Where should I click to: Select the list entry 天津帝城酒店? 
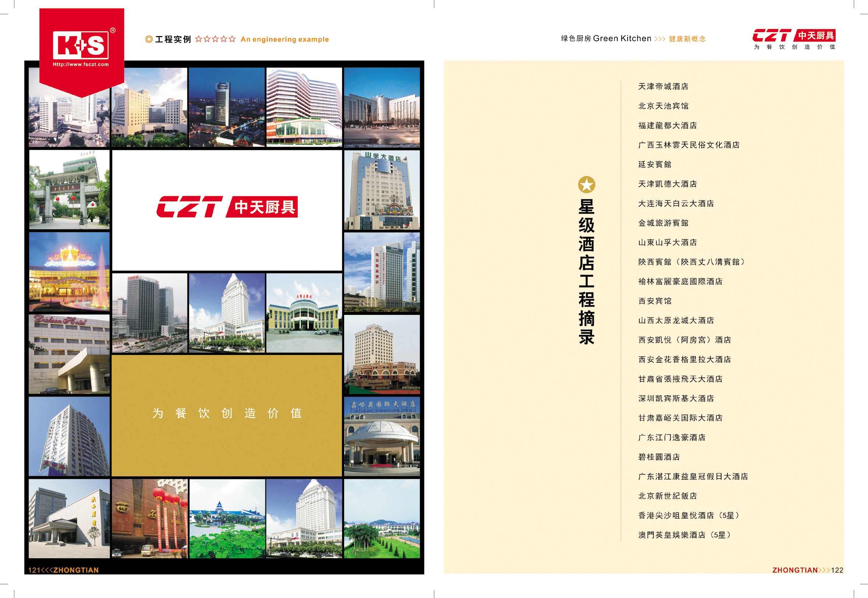[x=663, y=87]
